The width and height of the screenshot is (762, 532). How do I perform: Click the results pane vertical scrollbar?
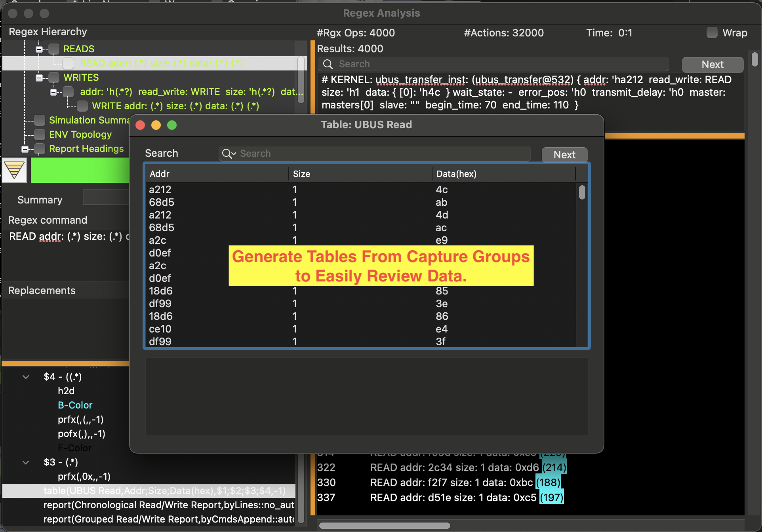click(755, 59)
